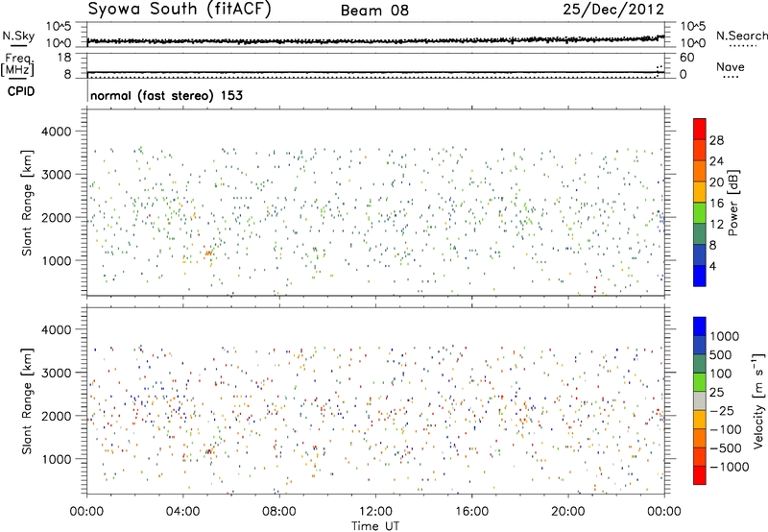Image resolution: width=768 pixels, height=532 pixels.
Task: Click the Slant Range label of the velocity panel
Action: (27, 401)
